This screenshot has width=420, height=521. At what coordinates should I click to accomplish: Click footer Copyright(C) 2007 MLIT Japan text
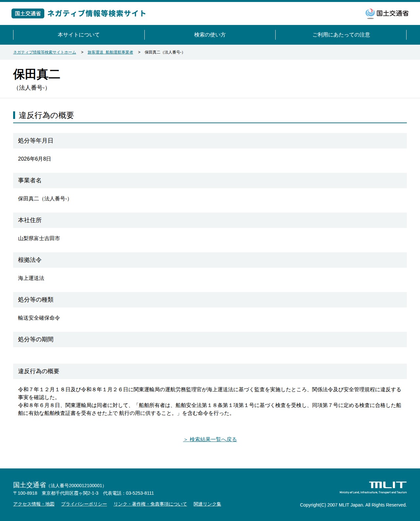(353, 505)
